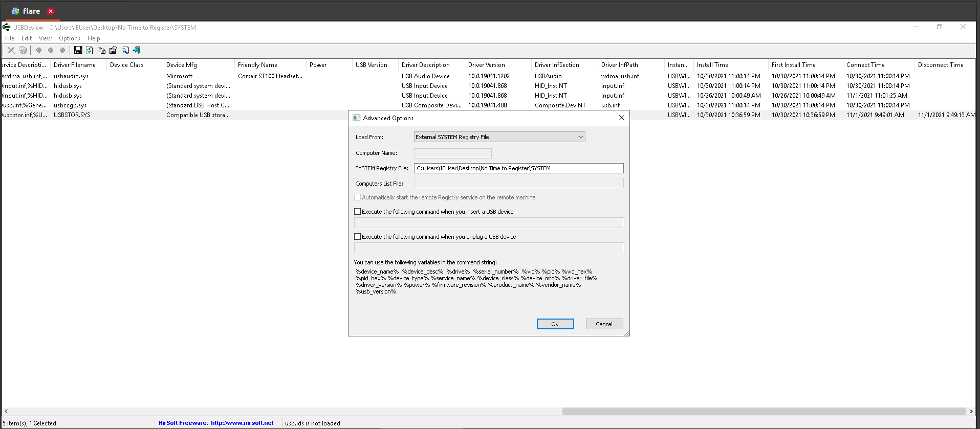Open Properties using the toolbar icon

[x=113, y=50]
